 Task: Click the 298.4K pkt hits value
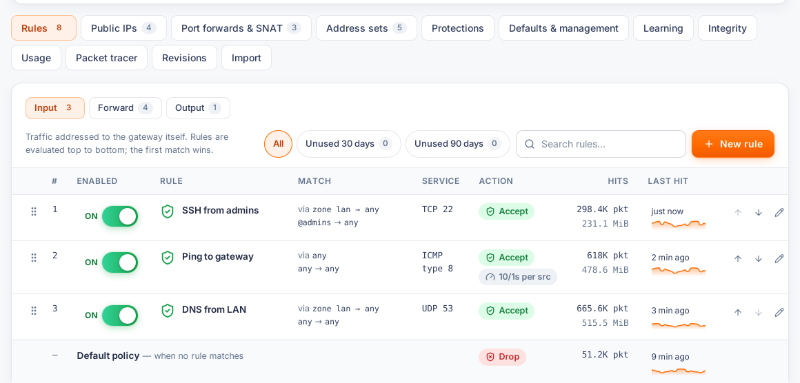coord(603,209)
